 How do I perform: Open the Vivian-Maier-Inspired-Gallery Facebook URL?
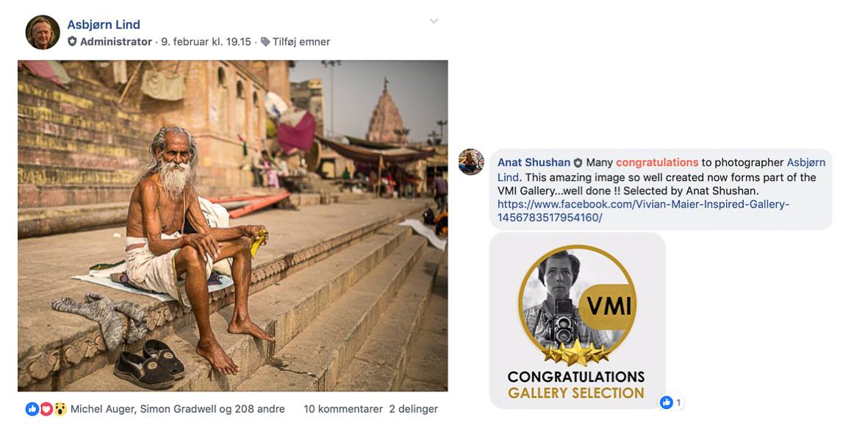click(x=643, y=211)
